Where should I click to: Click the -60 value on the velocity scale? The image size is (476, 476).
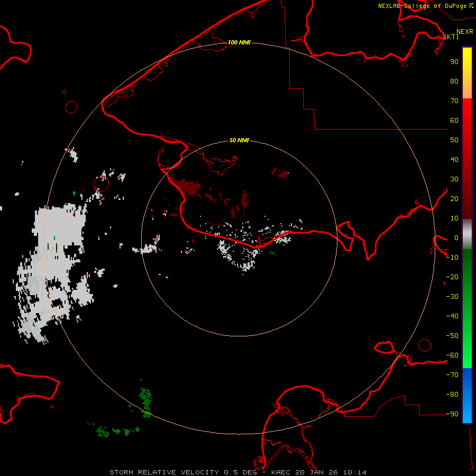click(452, 355)
